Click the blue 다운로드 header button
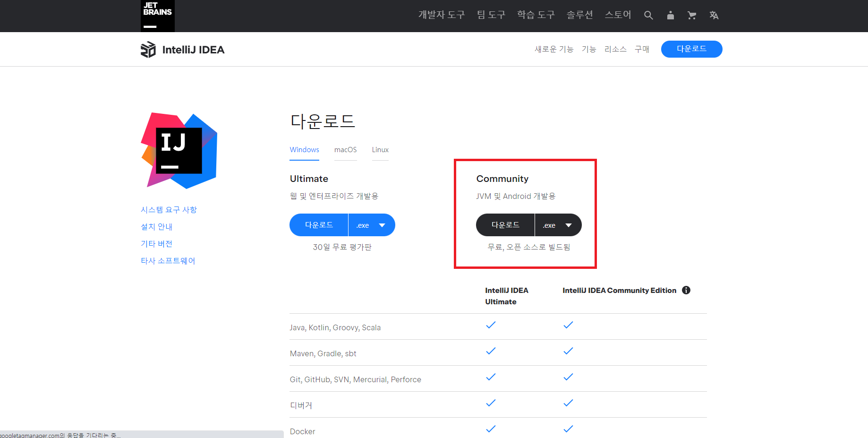 692,49
